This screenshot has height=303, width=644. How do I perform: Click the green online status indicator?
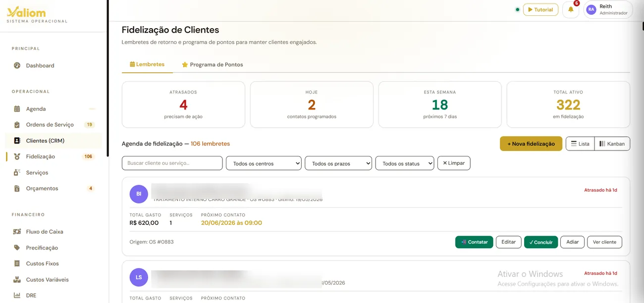tap(517, 9)
